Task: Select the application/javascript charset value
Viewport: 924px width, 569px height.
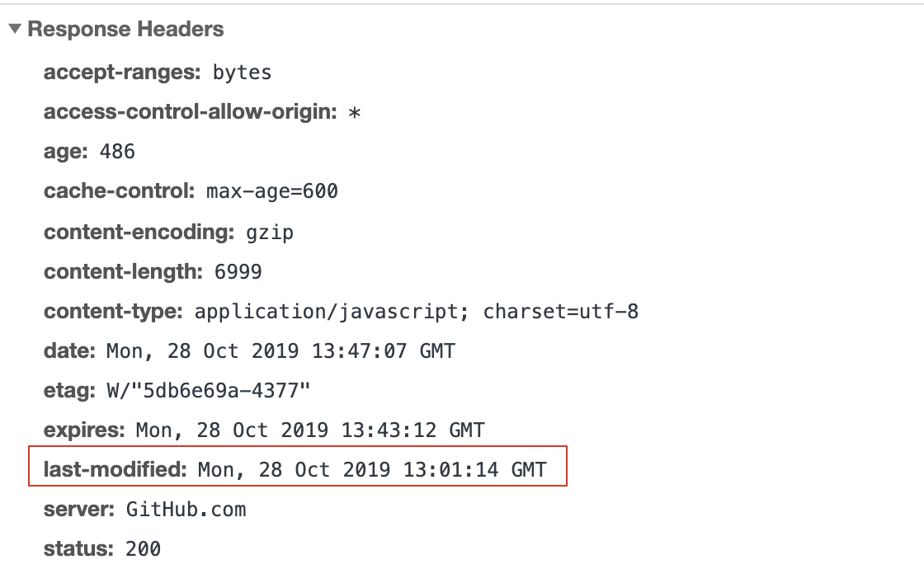Action: [417, 312]
